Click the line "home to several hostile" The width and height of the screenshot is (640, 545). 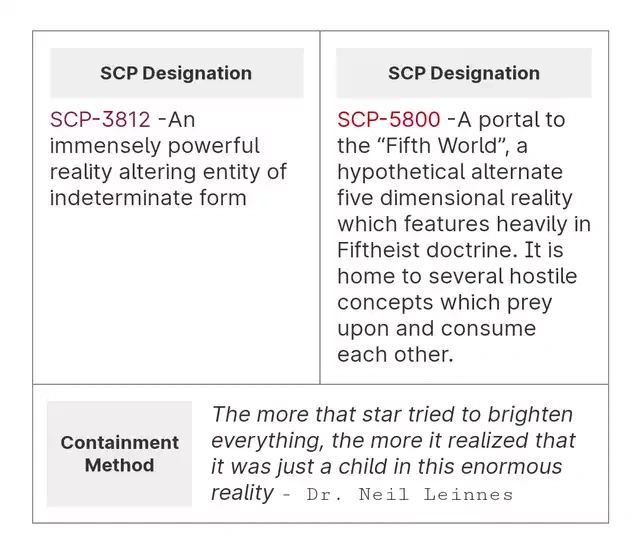click(457, 276)
